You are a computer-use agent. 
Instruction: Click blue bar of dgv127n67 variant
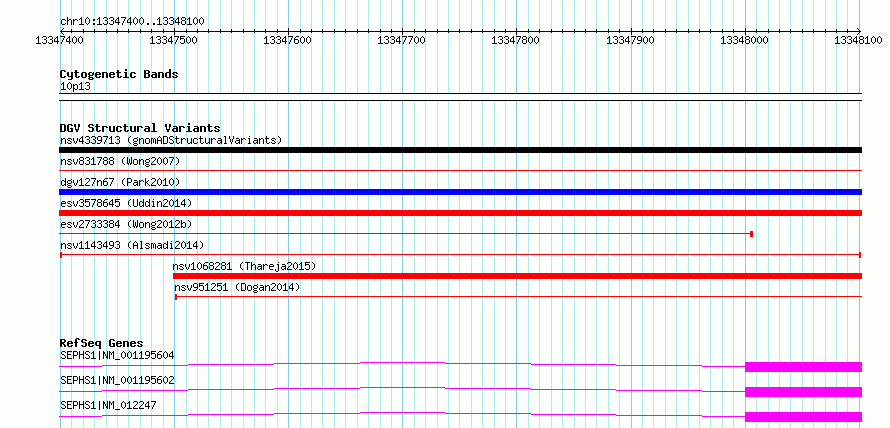pos(460,192)
